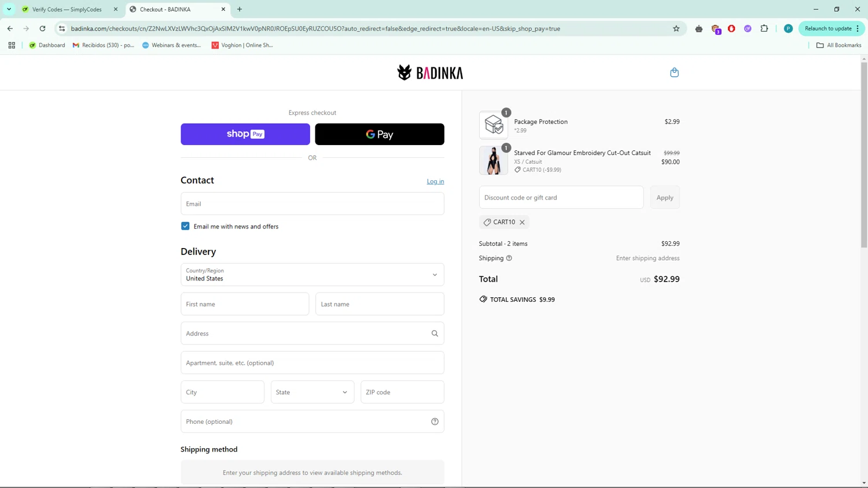Click the shipping info question mark icon
The height and width of the screenshot is (488, 868).
point(509,258)
